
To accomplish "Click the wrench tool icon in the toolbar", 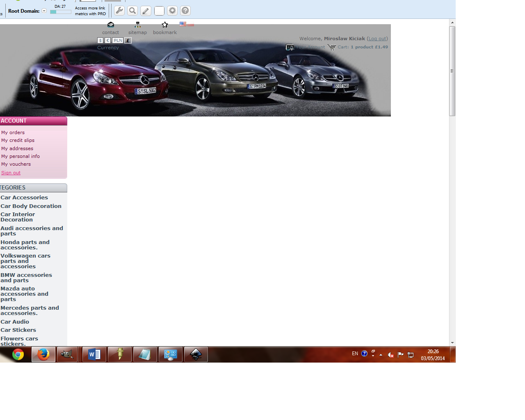I will click(x=119, y=11).
